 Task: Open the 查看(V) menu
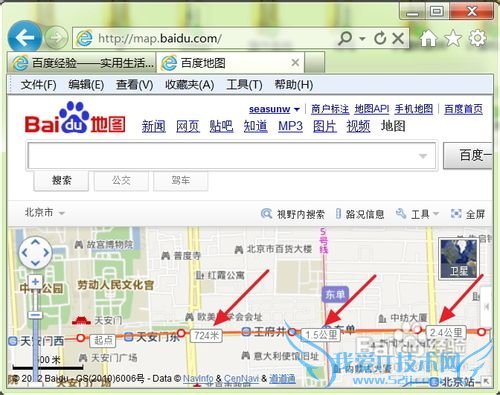pos(134,85)
